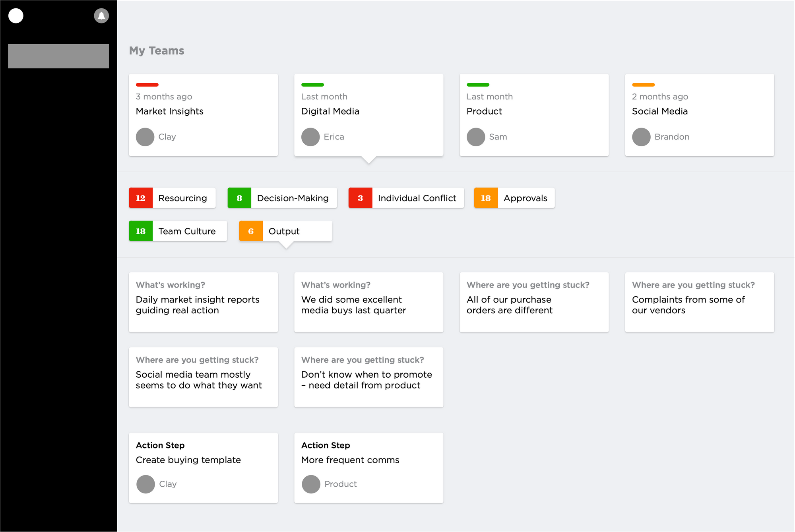Open the gray placeholder box in sidebar
Viewport: 795px width, 532px height.
(58, 56)
